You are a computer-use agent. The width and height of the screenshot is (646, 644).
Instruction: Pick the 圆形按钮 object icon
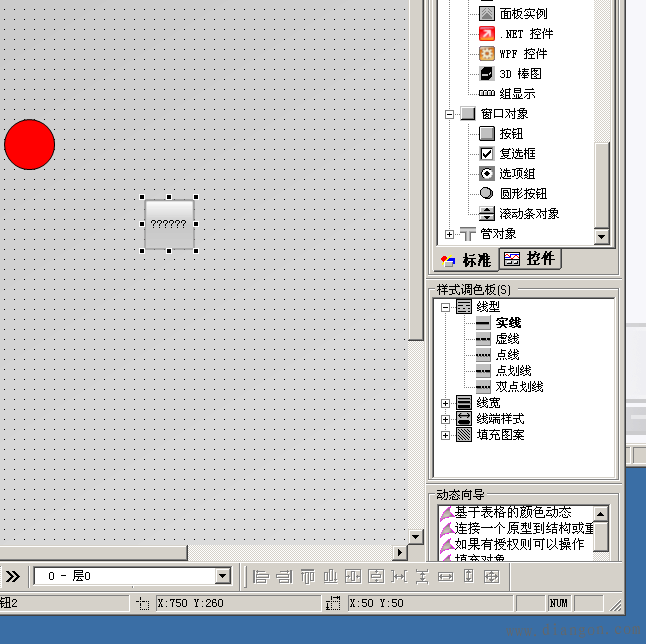[x=487, y=193]
